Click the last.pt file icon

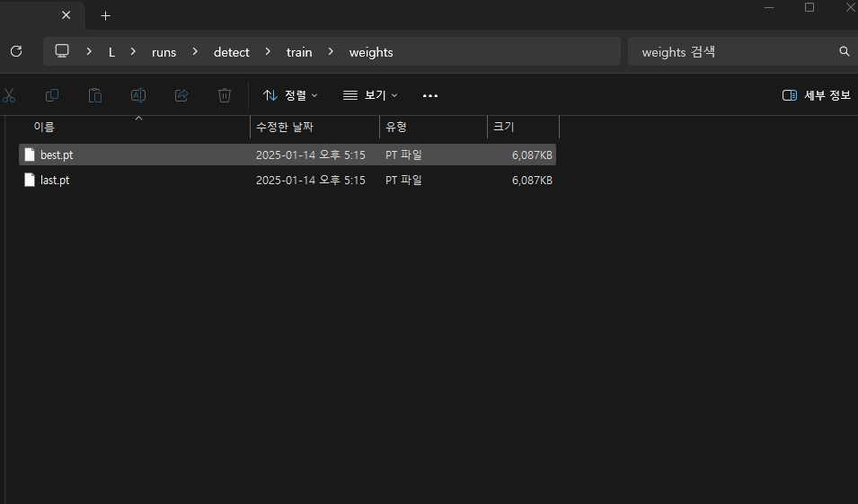[x=30, y=180]
